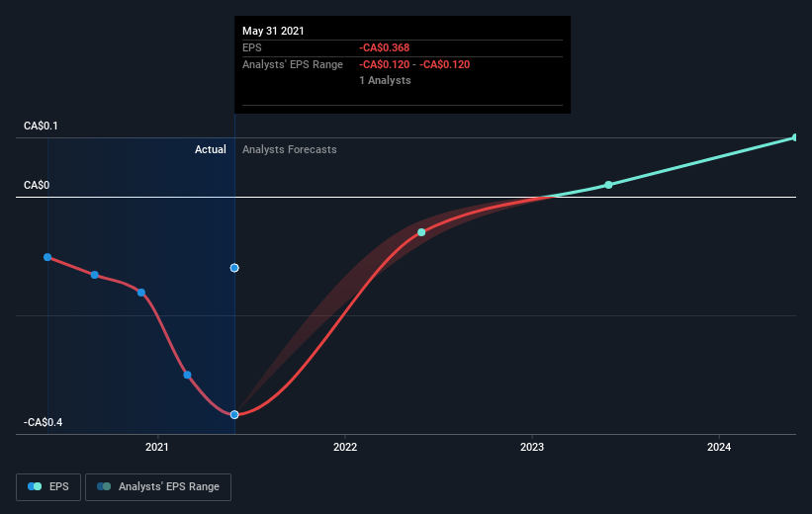Select the EPS point just before 2021

click(141, 293)
